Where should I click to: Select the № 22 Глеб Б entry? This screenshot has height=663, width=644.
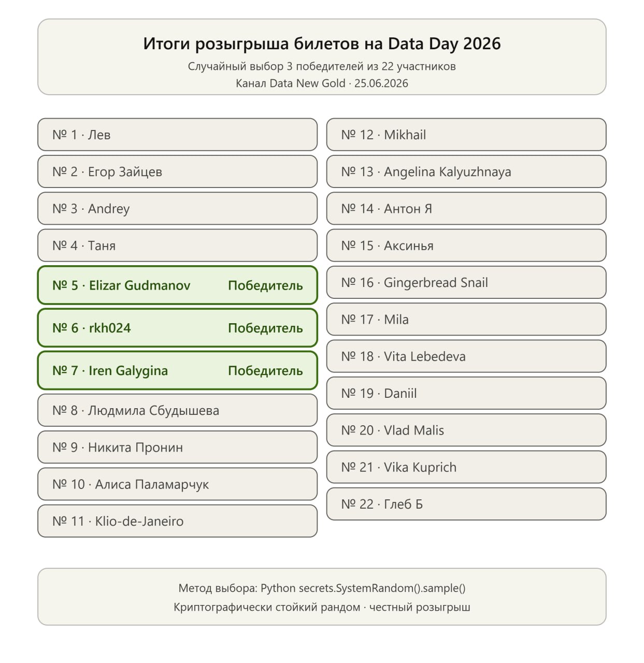pyautogui.click(x=466, y=504)
